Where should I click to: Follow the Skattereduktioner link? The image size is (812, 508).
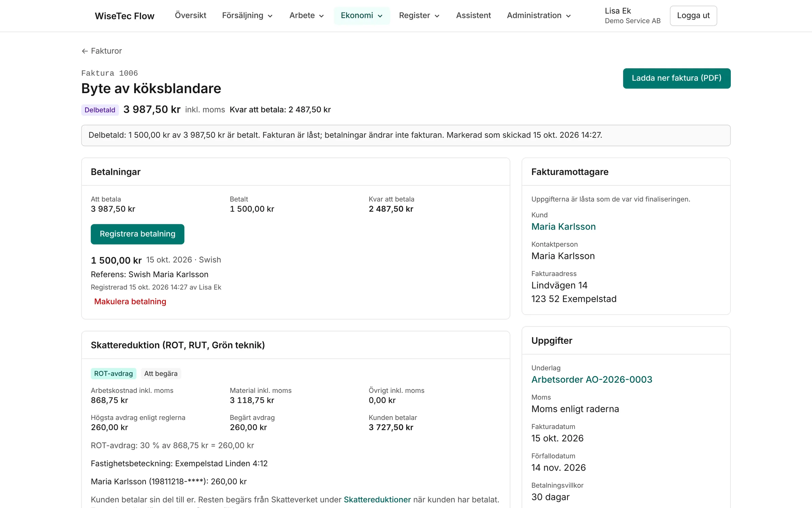point(377,500)
